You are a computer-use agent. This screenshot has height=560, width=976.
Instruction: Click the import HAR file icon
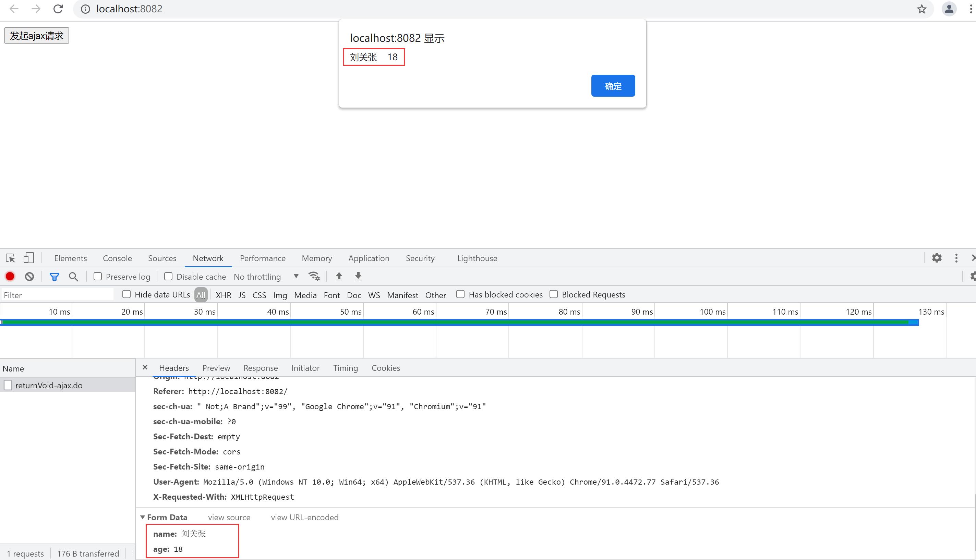(x=338, y=276)
